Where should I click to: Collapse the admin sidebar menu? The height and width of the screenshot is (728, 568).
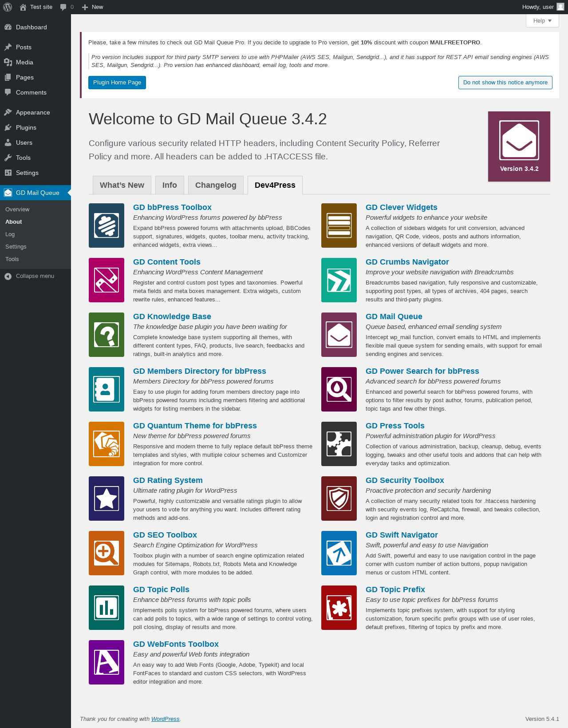coord(35,276)
